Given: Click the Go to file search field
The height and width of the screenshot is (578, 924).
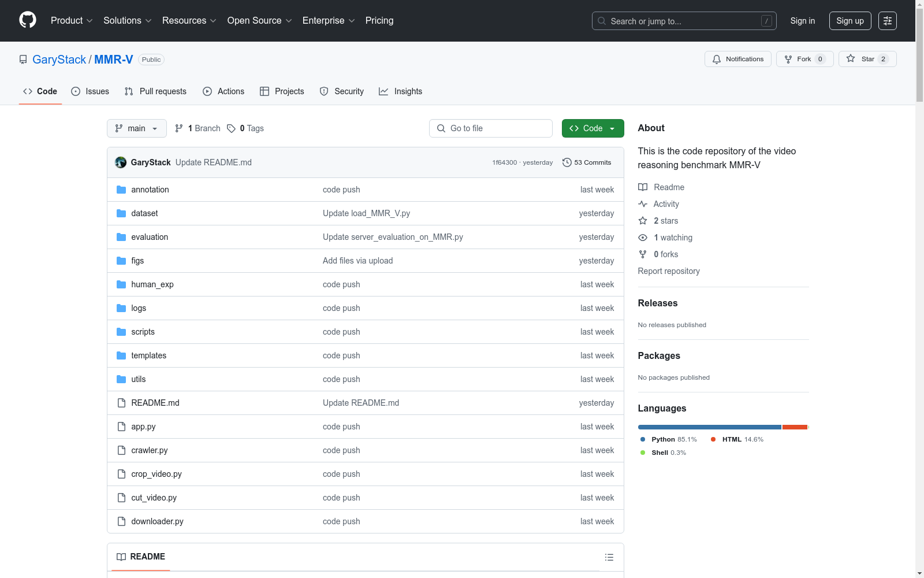Looking at the screenshot, I should 491,128.
